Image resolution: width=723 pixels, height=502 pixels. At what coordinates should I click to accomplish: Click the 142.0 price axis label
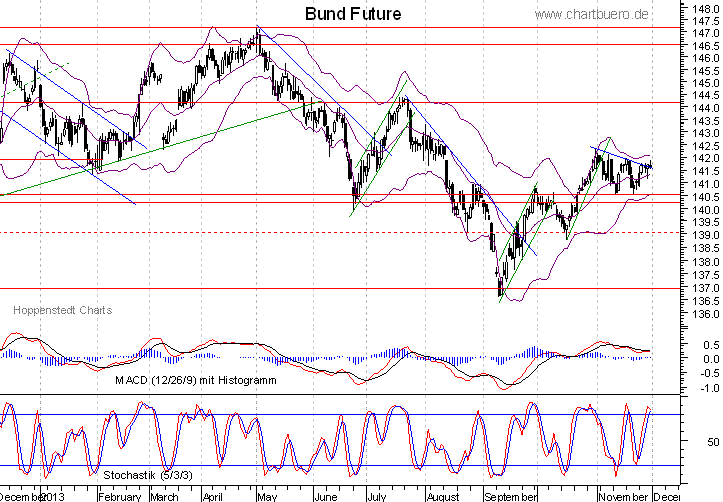point(705,159)
